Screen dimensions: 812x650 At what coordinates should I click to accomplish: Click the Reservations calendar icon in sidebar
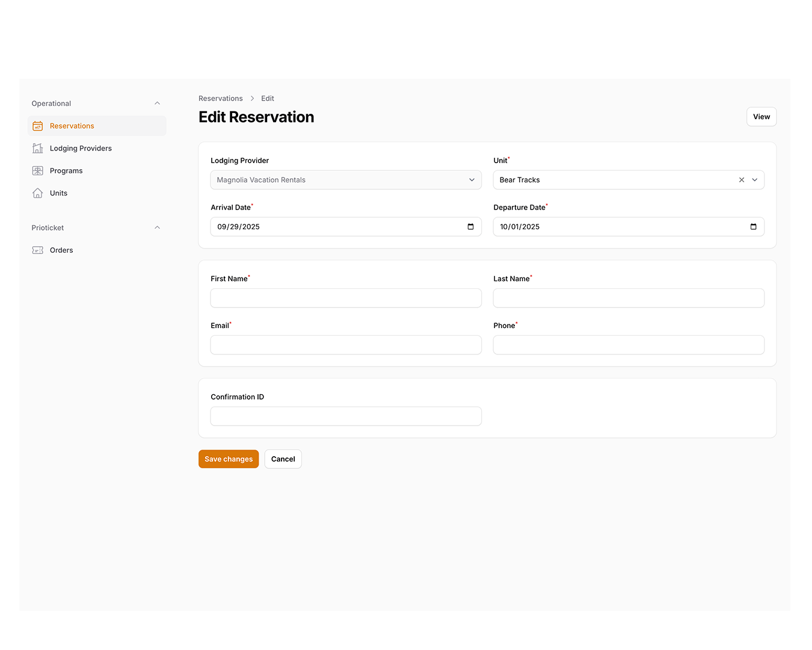click(37, 126)
